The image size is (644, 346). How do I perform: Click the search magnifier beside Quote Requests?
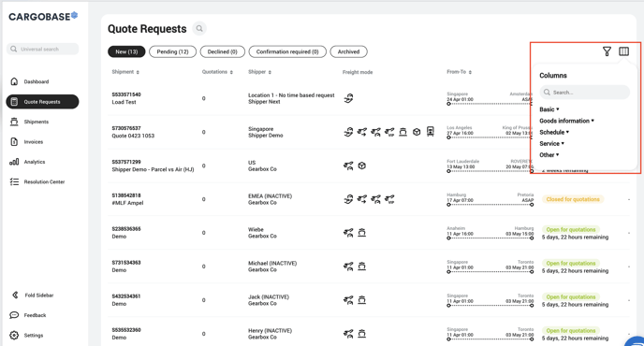[x=199, y=28]
